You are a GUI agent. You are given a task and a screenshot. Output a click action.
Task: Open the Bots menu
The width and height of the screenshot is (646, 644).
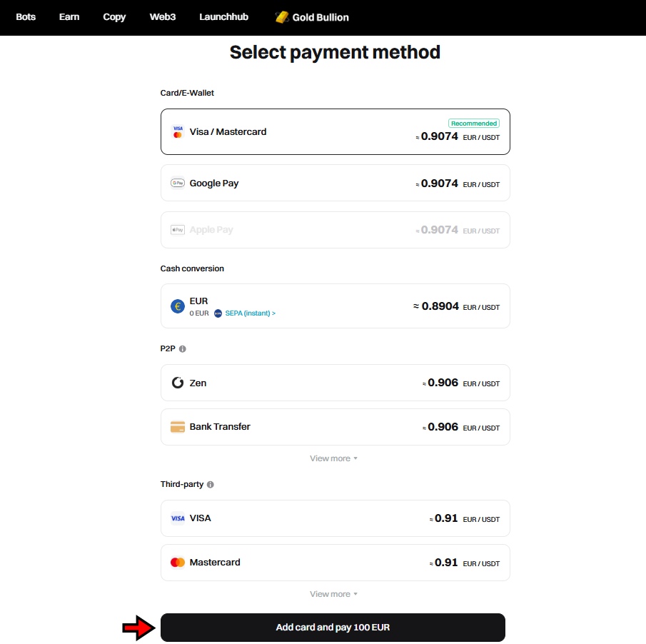coord(26,17)
